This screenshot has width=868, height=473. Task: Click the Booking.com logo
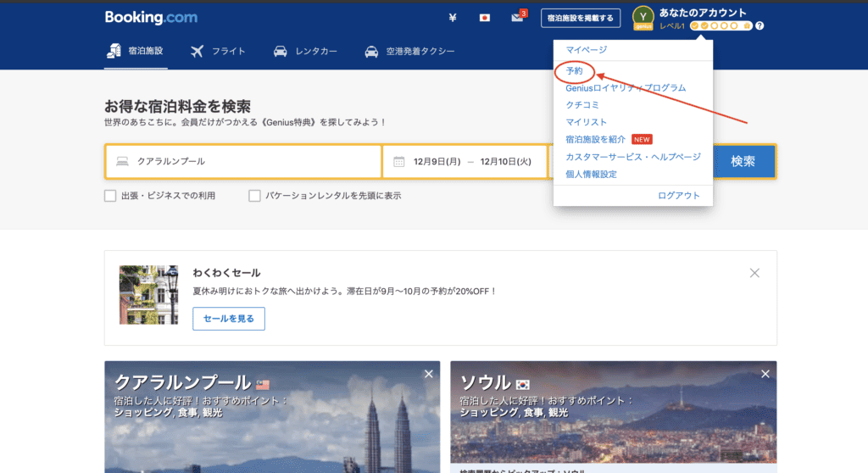[x=151, y=18]
